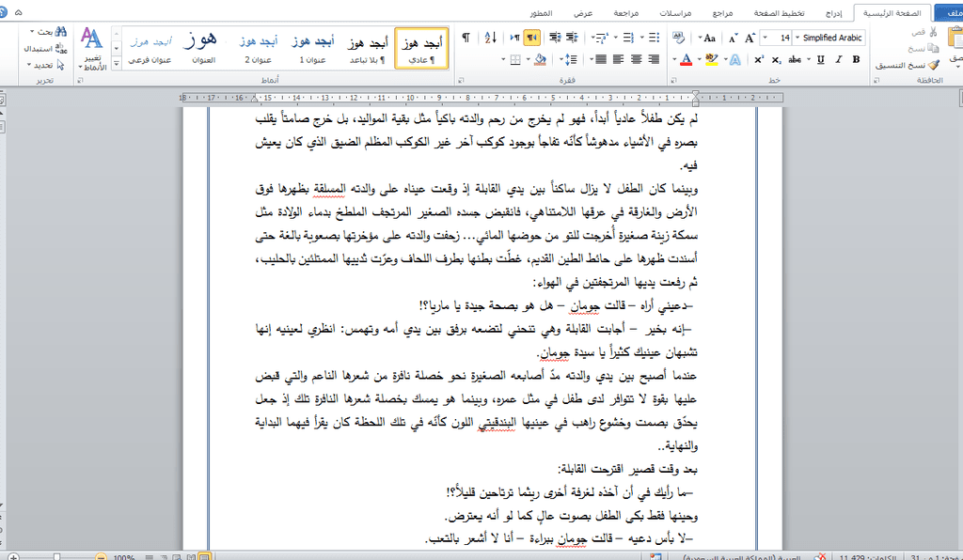963x560 pixels.
Task: Justify paragraph text
Action: pos(601,59)
